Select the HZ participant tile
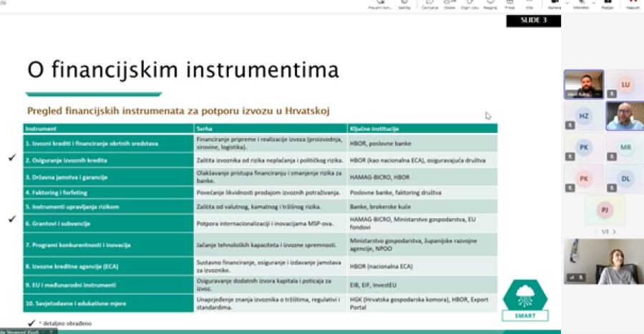This screenshot has width=644, height=334. [x=583, y=116]
